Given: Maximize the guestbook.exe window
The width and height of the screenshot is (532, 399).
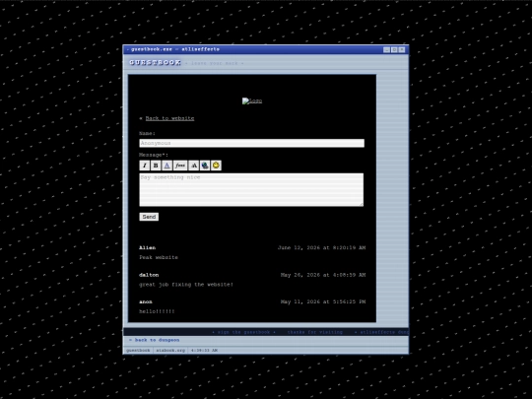Looking at the screenshot, I should (394, 49).
